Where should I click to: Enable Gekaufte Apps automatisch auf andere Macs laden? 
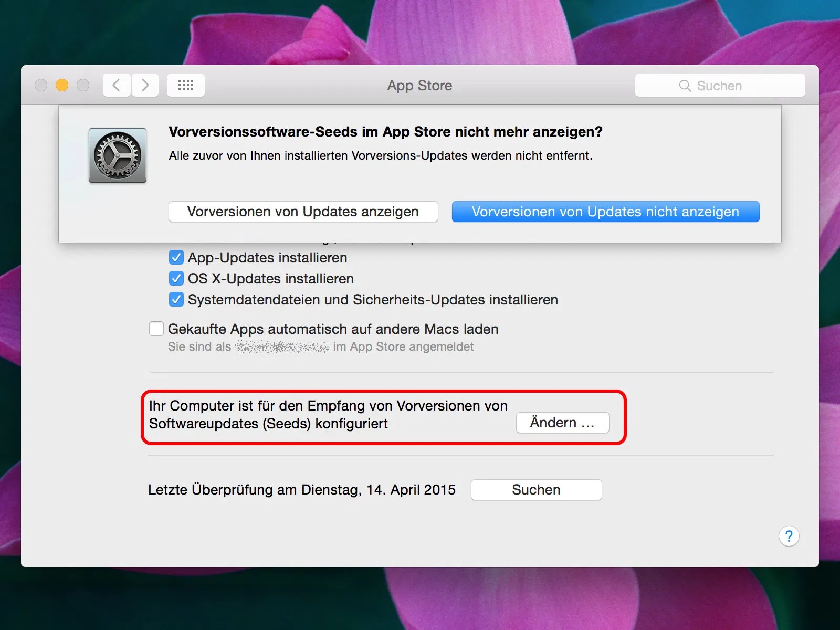point(156,329)
